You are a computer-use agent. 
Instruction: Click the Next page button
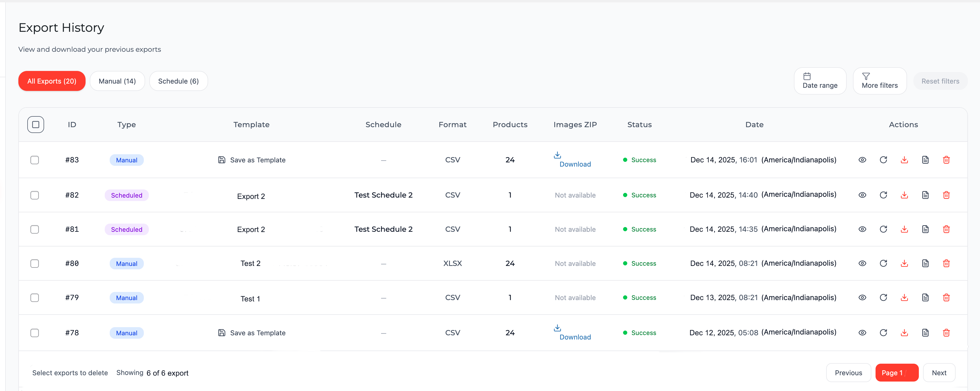[939, 373]
